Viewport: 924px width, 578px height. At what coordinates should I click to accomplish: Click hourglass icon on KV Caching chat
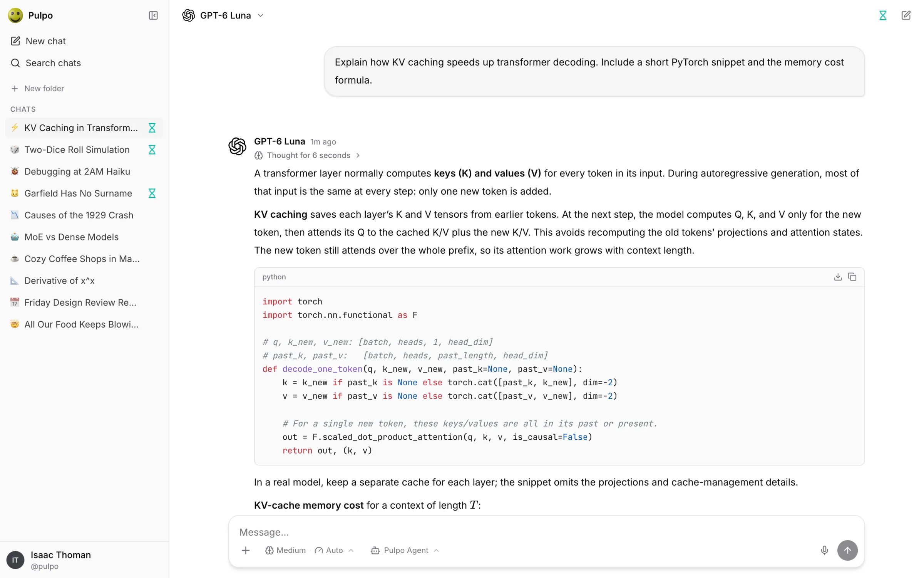152,128
